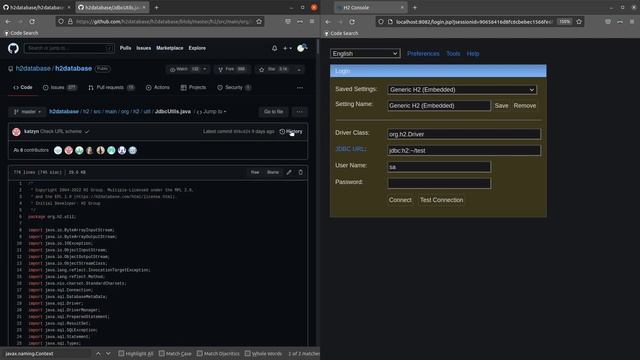
Task: Open the star lists dropdown arrow
Action: pyautogui.click(x=299, y=69)
